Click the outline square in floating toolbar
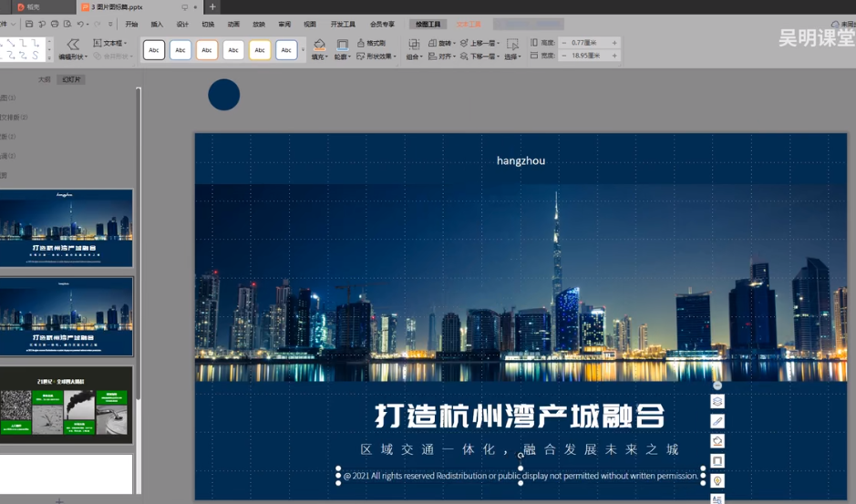Screen dimensions: 856x504 click(x=717, y=461)
